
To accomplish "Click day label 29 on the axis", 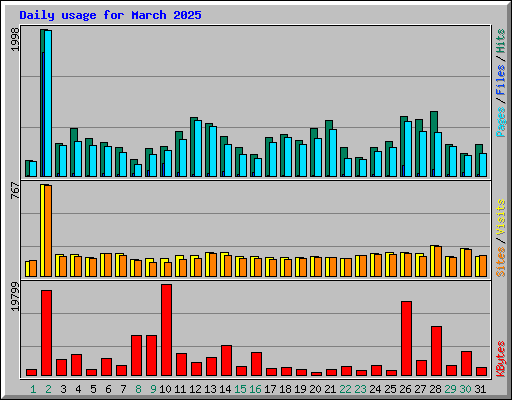I will pyautogui.click(x=450, y=389).
